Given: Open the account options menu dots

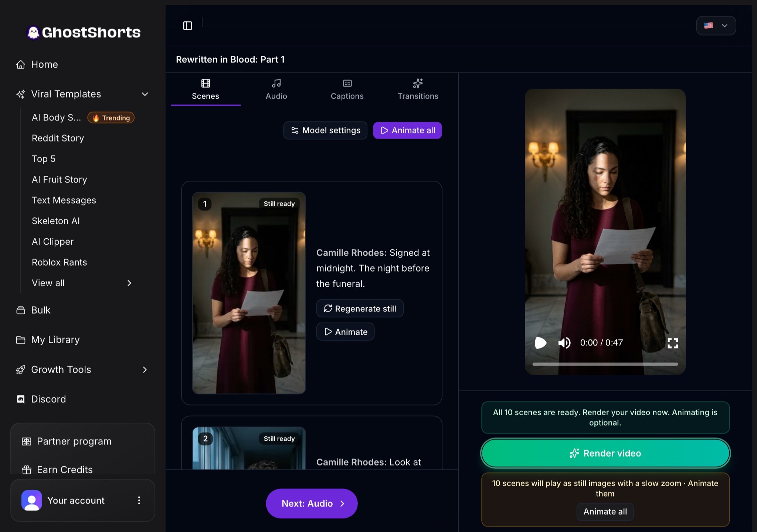Looking at the screenshot, I should 139,500.
